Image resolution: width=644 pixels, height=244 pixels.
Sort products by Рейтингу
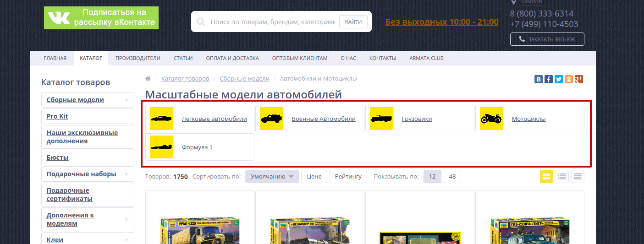click(348, 176)
